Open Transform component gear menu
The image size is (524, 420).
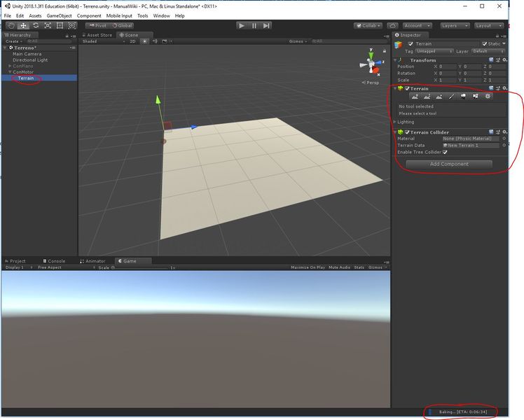pyautogui.click(x=504, y=59)
